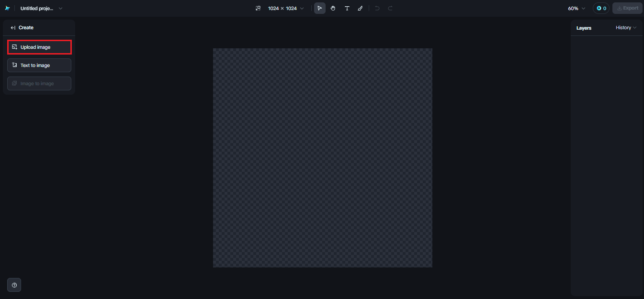Click the Upload image button

(x=39, y=47)
